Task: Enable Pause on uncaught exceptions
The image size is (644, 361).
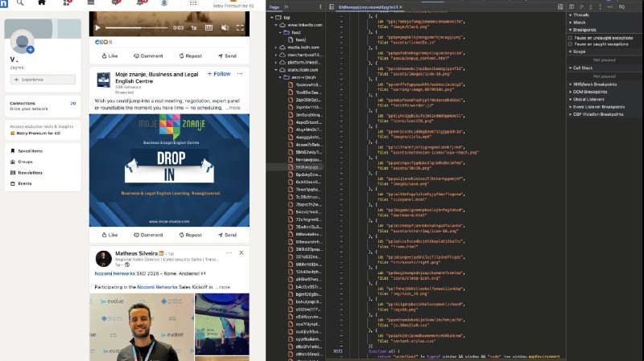Action: (571, 37)
